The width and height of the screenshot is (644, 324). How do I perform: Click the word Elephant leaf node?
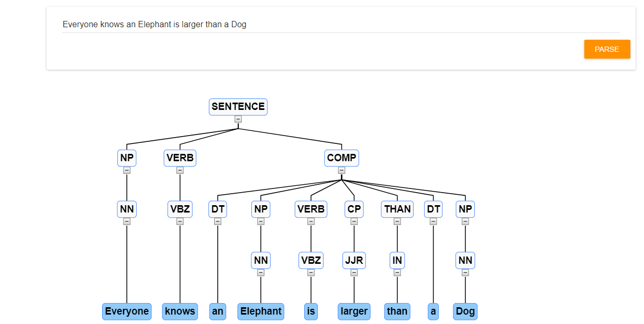[261, 311]
